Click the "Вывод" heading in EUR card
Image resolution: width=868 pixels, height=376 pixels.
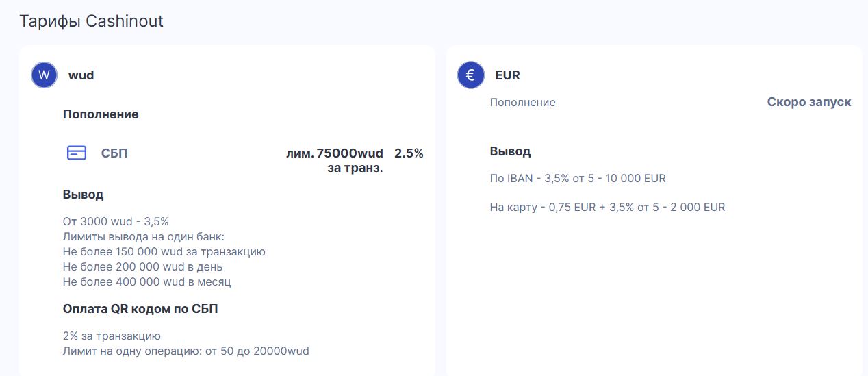click(510, 151)
